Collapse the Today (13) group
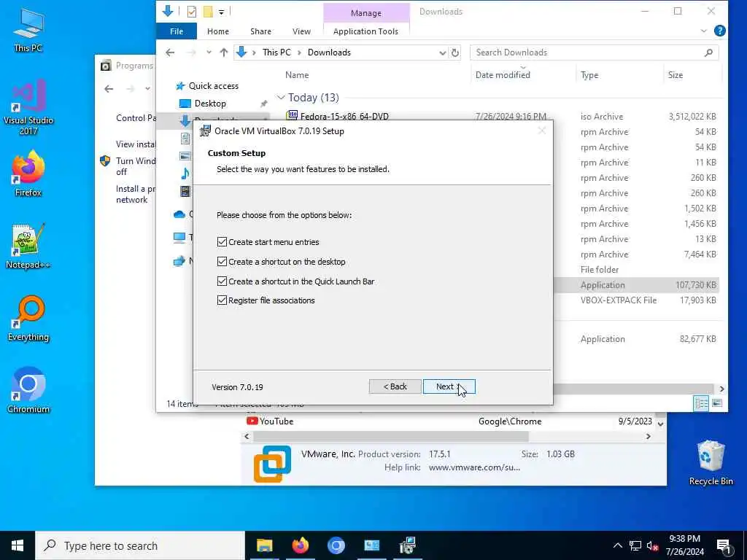The image size is (747, 560). coord(281,98)
